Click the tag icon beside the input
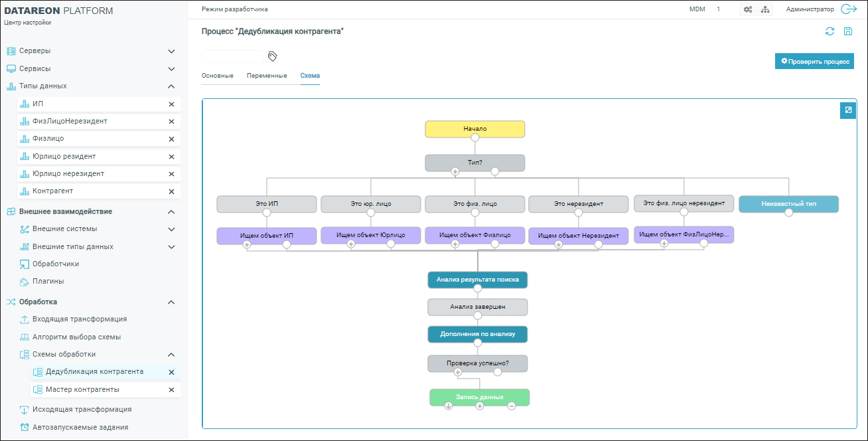This screenshot has height=441, width=868. coord(272,56)
